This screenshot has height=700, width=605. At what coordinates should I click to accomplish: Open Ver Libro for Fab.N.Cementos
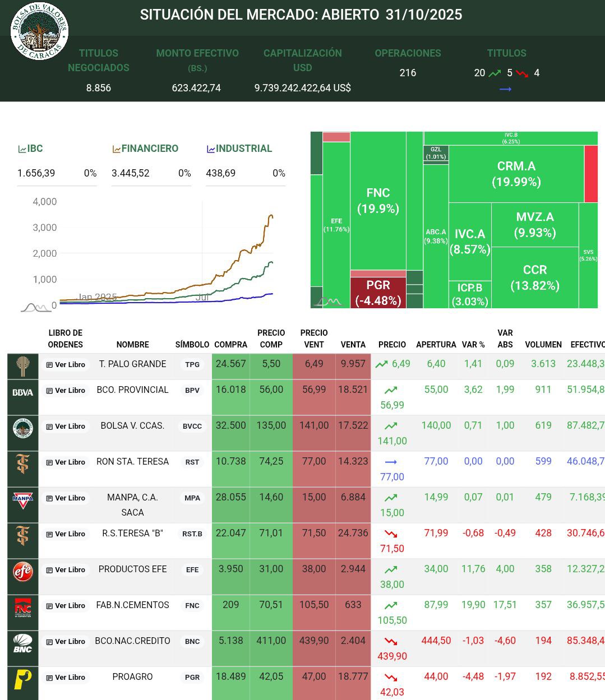(66, 606)
